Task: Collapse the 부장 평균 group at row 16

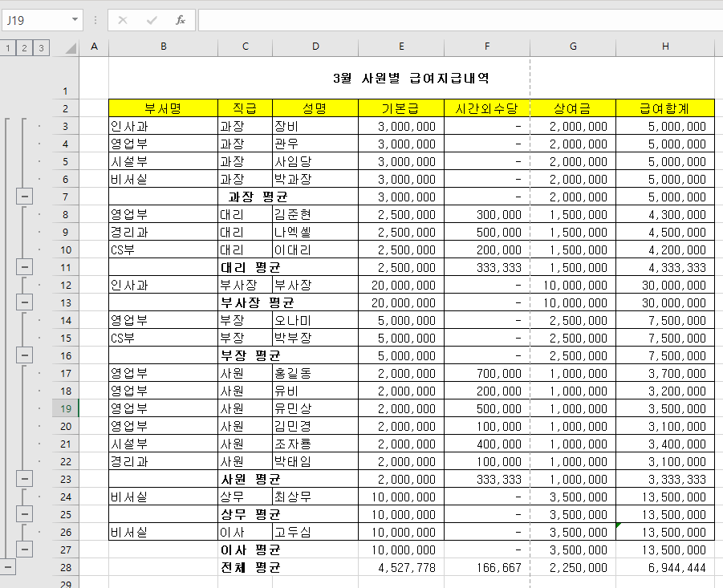Action: [24, 355]
